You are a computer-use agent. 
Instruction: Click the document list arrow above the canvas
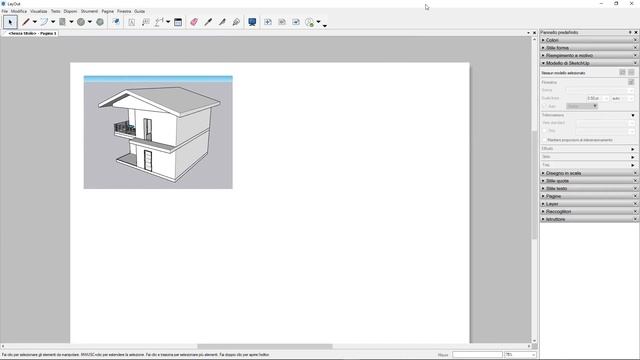pyautogui.click(x=528, y=33)
